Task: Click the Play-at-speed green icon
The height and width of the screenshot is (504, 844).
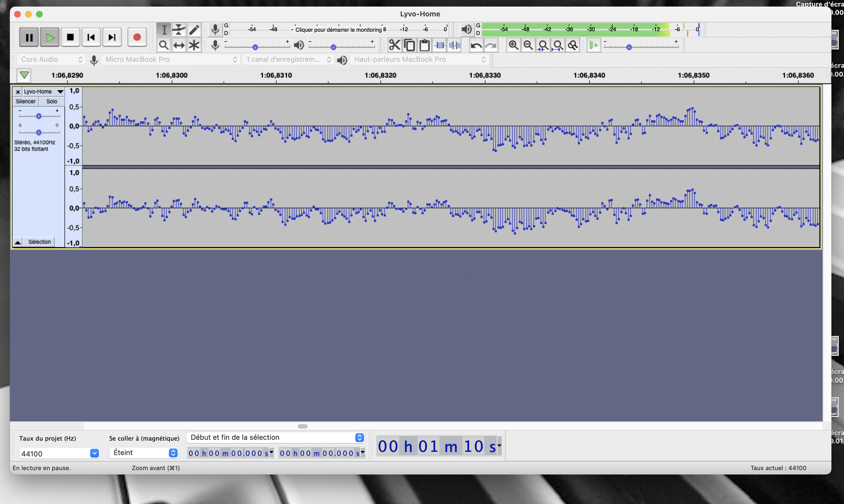Action: click(x=593, y=45)
